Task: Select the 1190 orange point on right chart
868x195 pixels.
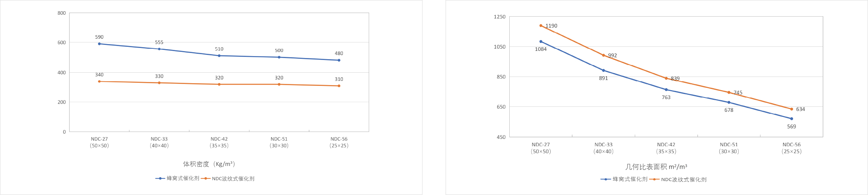Action: pyautogui.click(x=541, y=26)
